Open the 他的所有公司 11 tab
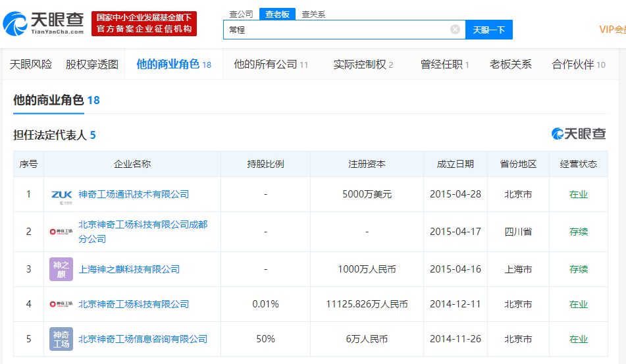The height and width of the screenshot is (364, 626). click(271, 65)
